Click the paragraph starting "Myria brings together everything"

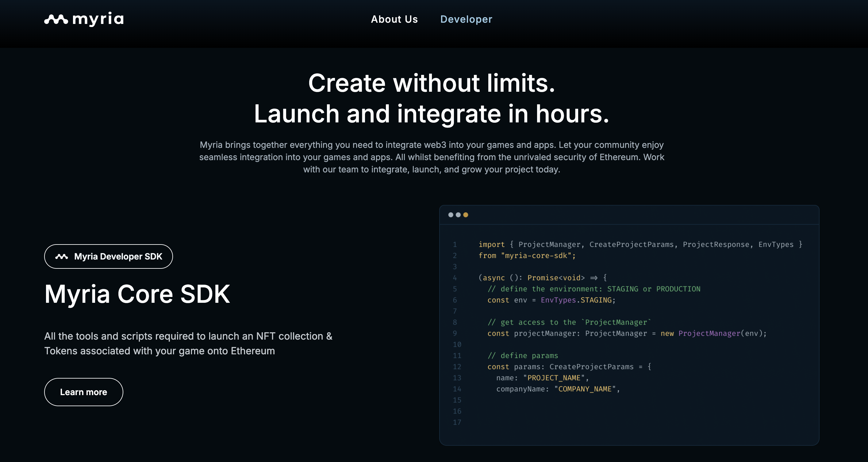pyautogui.click(x=432, y=157)
